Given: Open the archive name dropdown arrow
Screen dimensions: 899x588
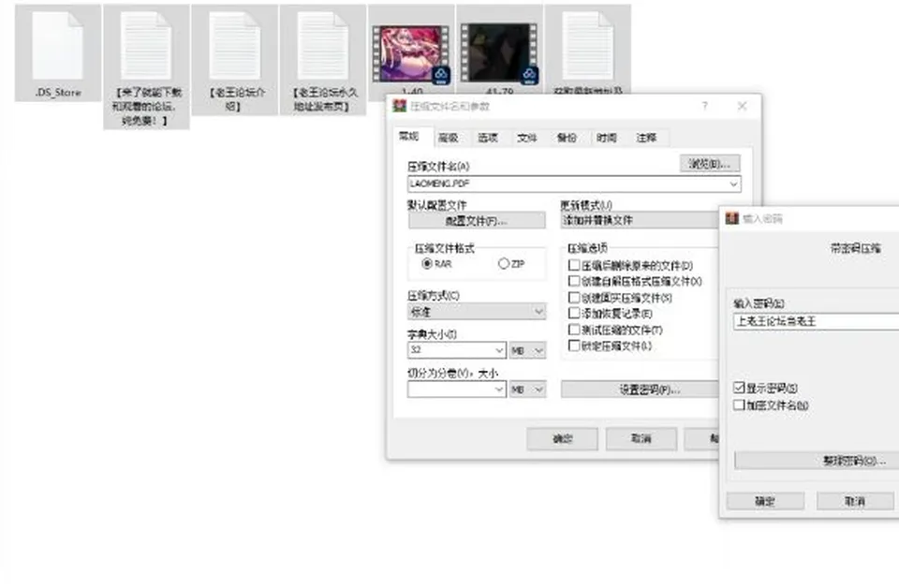Looking at the screenshot, I should pos(733,184).
